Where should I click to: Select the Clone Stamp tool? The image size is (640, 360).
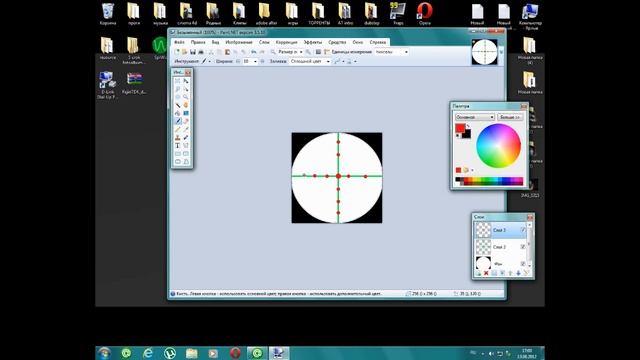pyautogui.click(x=178, y=138)
